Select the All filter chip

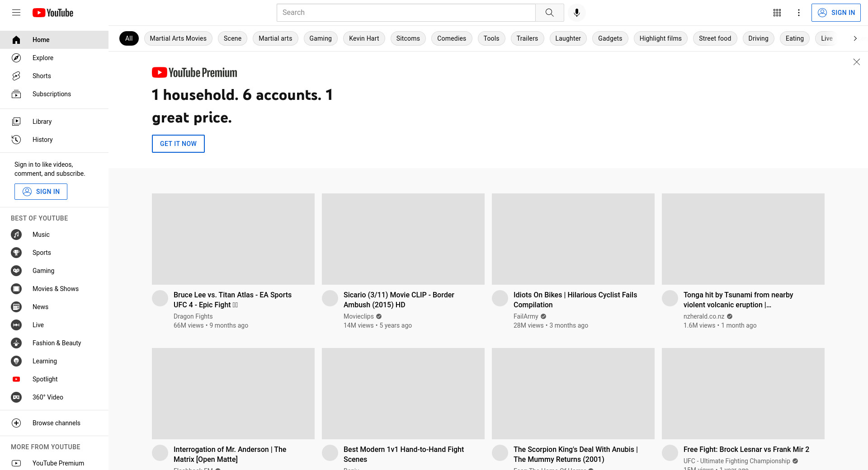click(129, 38)
